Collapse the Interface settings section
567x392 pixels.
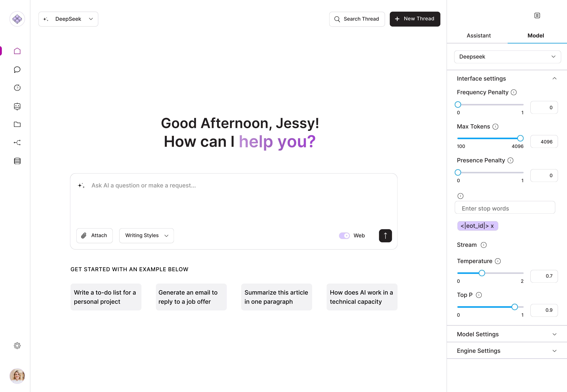(554, 78)
